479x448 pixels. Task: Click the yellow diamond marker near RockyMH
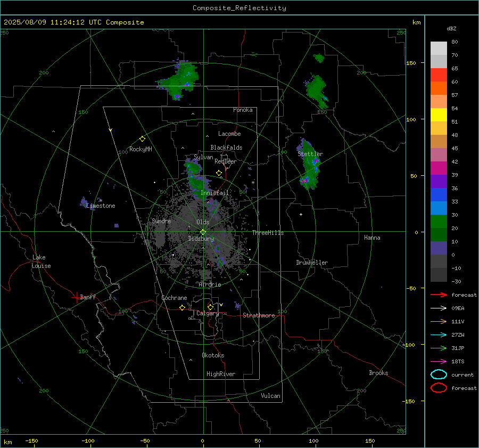(142, 139)
